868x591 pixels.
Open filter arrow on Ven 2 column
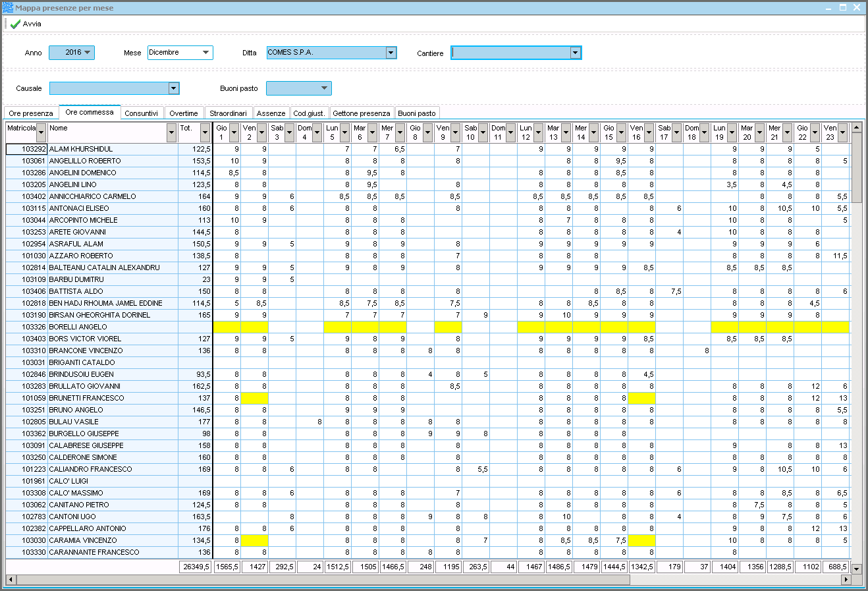tap(261, 132)
